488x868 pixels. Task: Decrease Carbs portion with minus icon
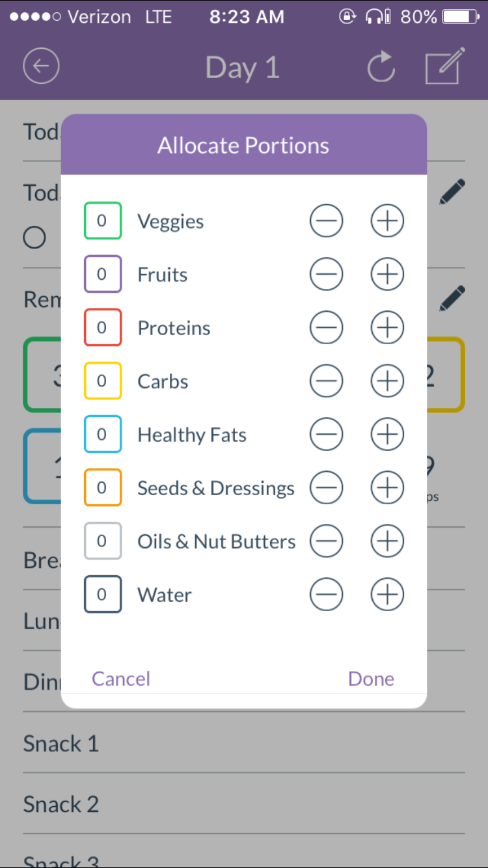(x=326, y=381)
